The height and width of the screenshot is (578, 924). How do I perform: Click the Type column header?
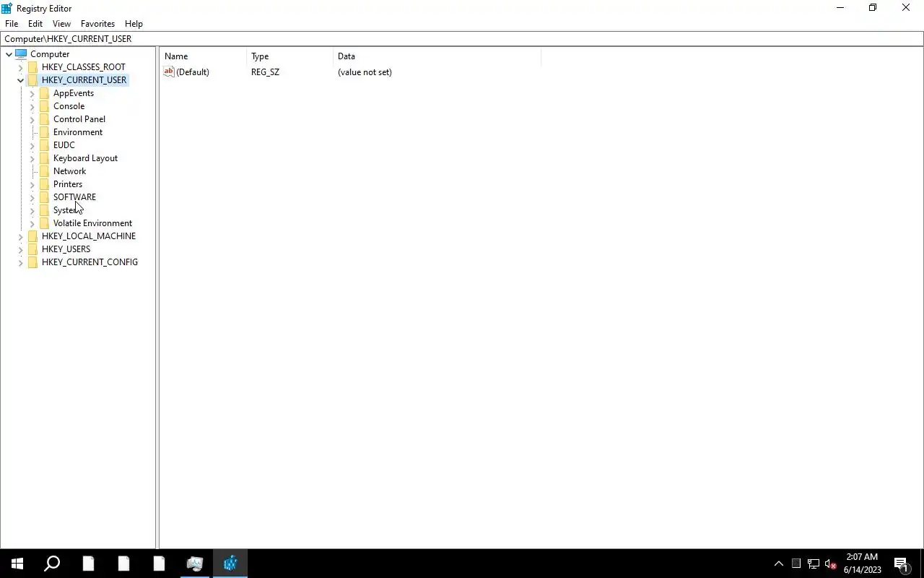pyautogui.click(x=290, y=56)
